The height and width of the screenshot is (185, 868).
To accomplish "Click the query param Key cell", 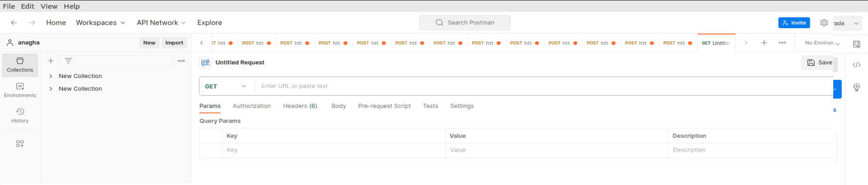I will [x=334, y=150].
